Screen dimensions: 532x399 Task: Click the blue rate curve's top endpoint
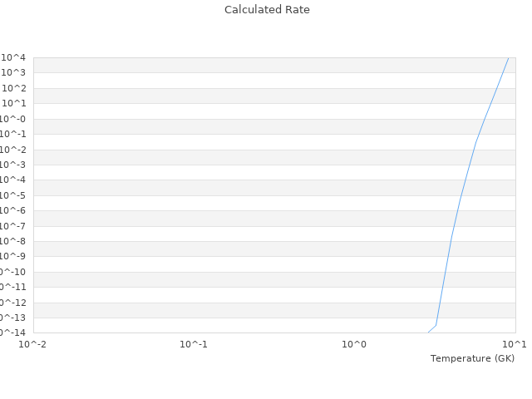(508, 58)
